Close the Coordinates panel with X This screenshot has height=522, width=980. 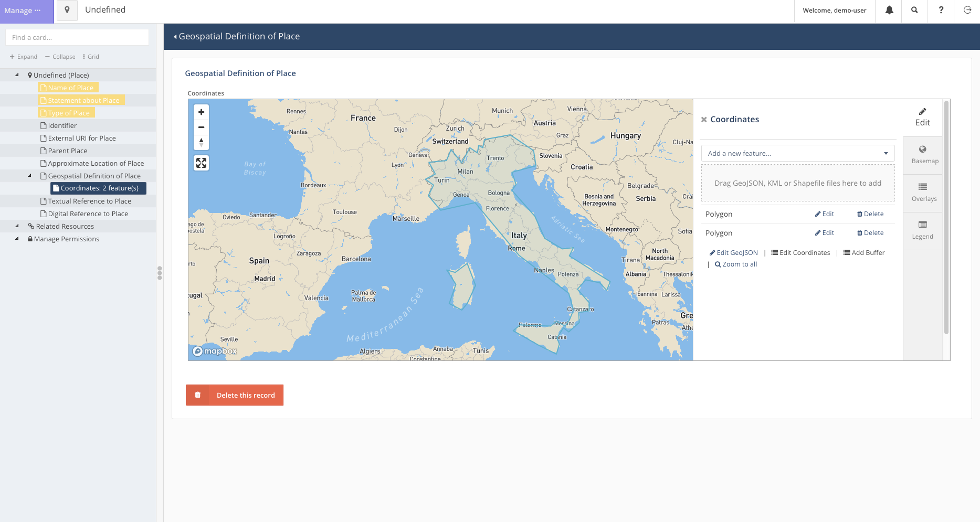point(704,120)
